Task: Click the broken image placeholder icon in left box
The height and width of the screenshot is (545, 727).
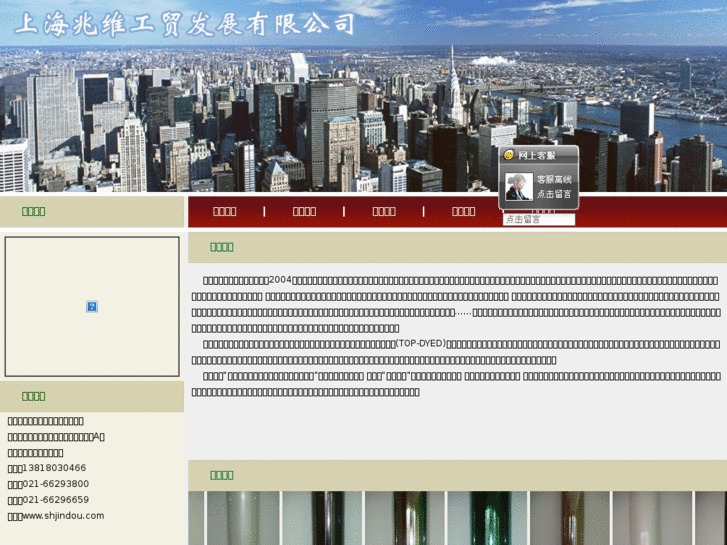Action: click(x=92, y=306)
